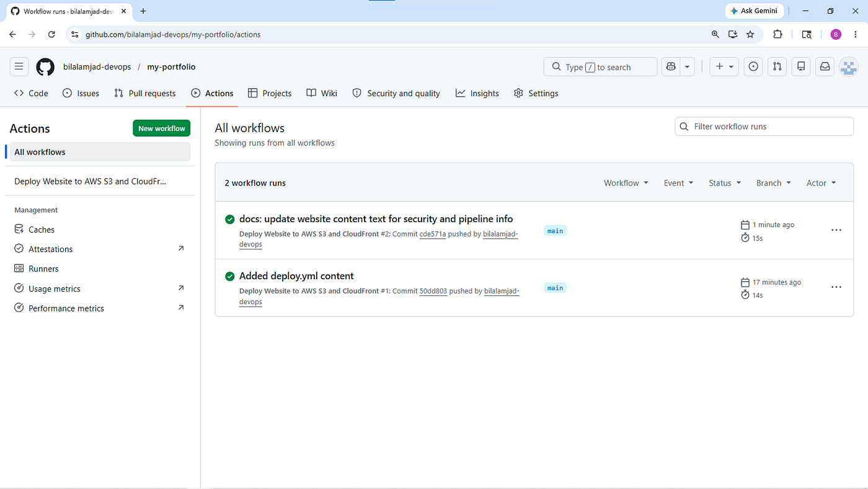Viewport: 868px width, 489px height.
Task: Open the Event filter dropdown
Action: pyautogui.click(x=678, y=183)
